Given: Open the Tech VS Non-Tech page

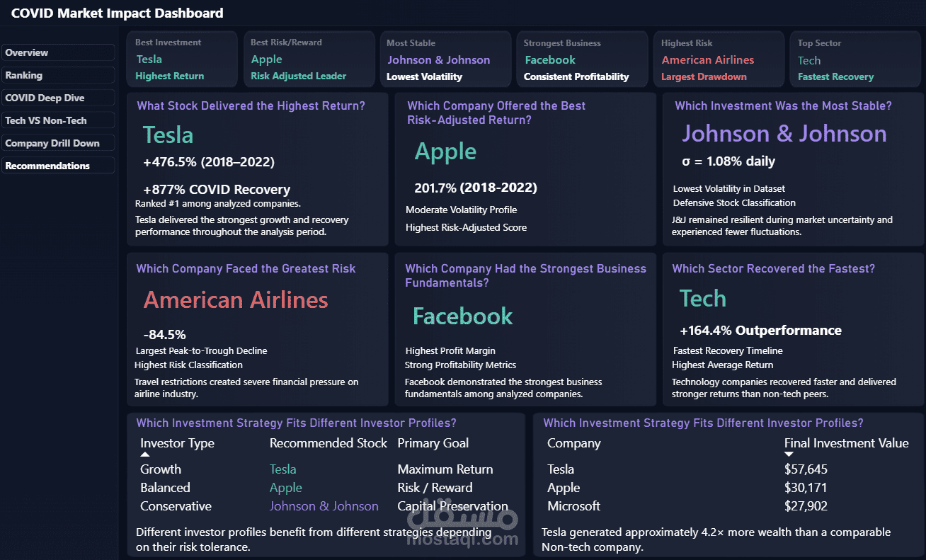Looking at the screenshot, I should coord(58,120).
